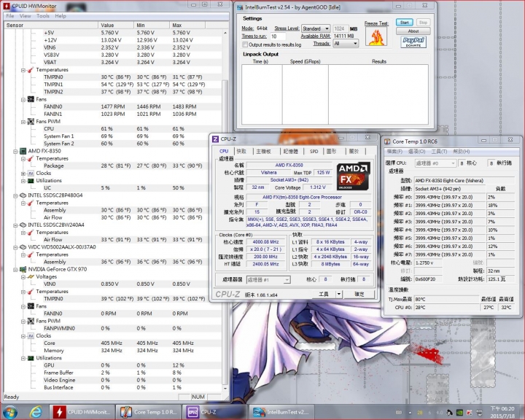This screenshot has width=525, height=420.
Task: Click the Times to run input field
Action: coord(278,36)
